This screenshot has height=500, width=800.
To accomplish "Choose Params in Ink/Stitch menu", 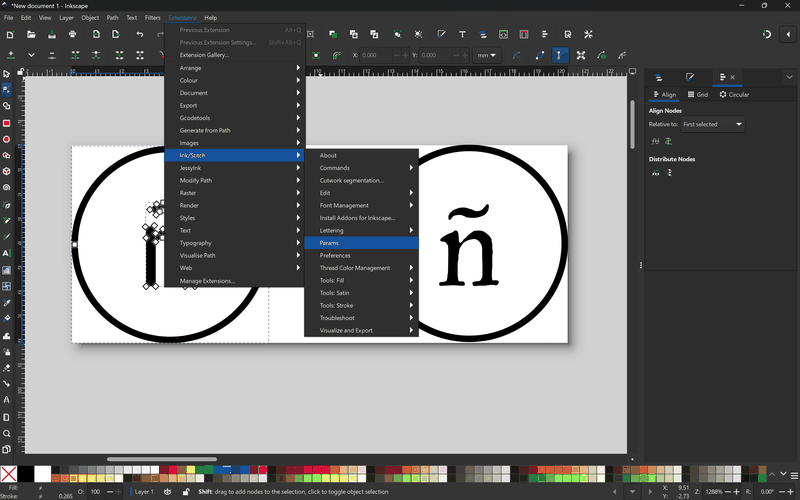I will (361, 243).
